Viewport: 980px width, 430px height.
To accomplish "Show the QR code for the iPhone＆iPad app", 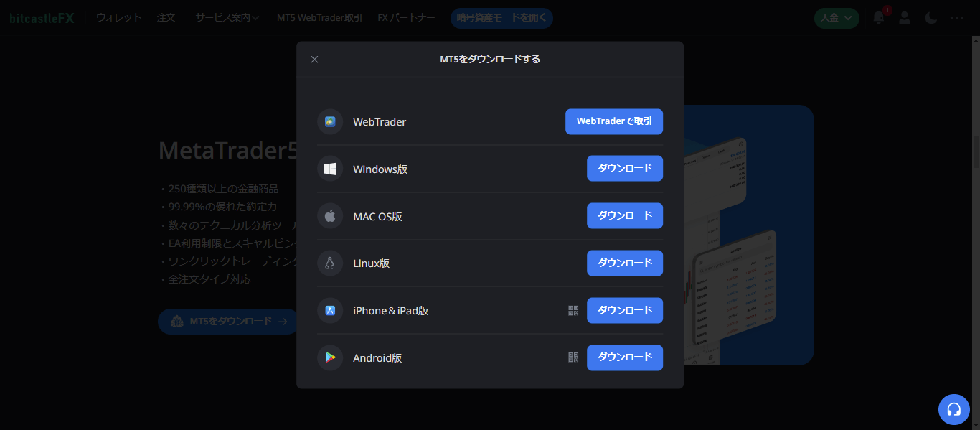I will click(573, 310).
